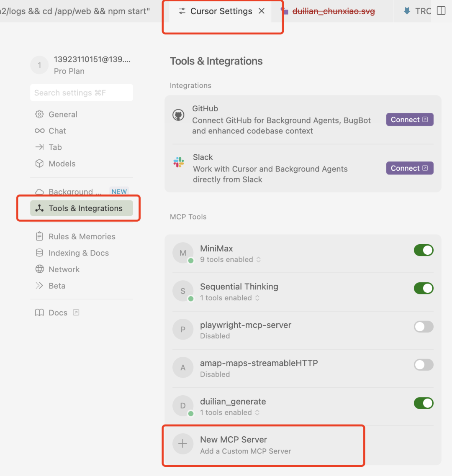Open Indexing & Docs section
Image resolution: width=452 pixels, height=476 pixels.
point(82,253)
